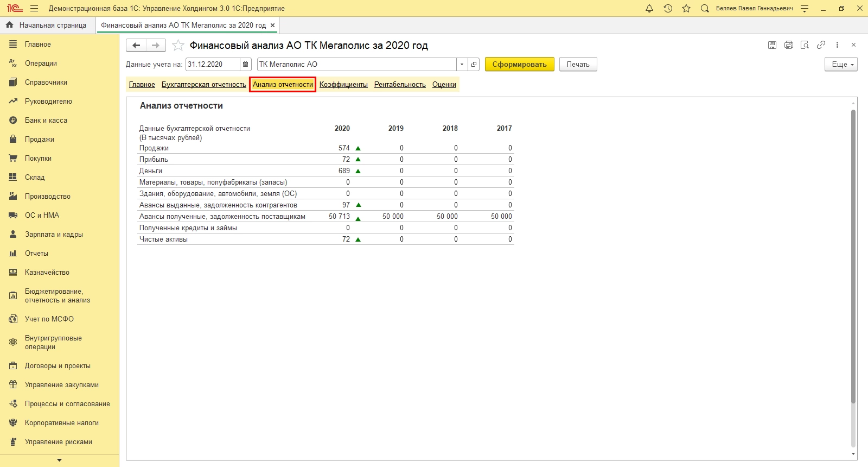Click the printer icon in report header
The image size is (868, 467).
789,45
